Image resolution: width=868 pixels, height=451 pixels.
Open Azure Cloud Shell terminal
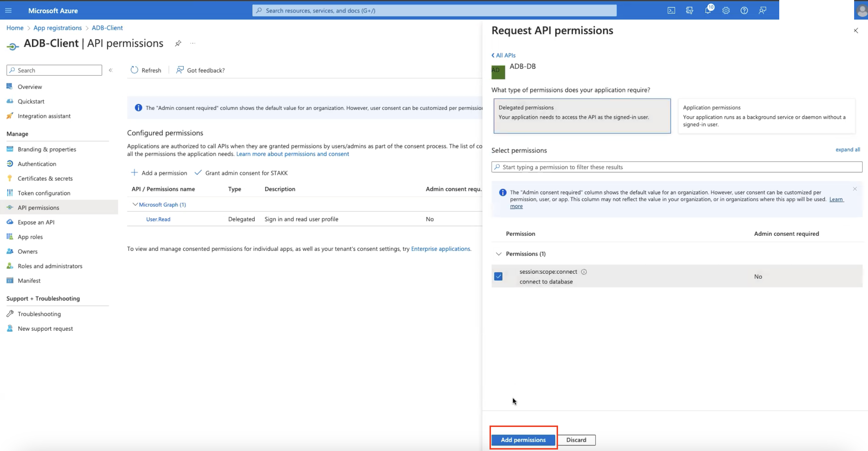click(671, 10)
